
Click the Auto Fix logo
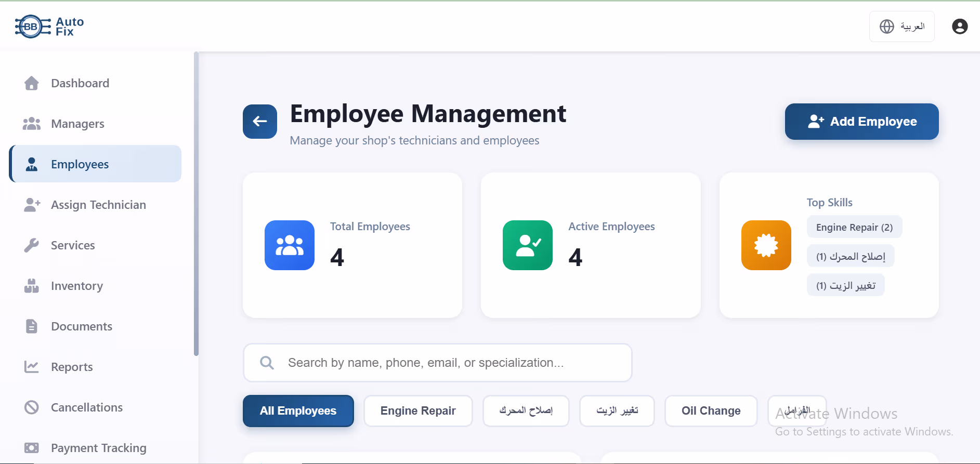(49, 26)
